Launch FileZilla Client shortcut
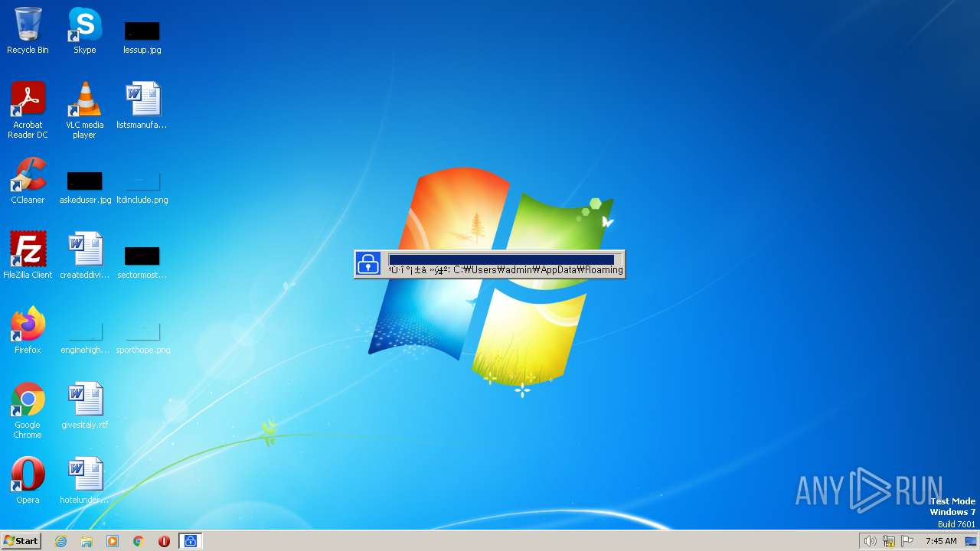 pyautogui.click(x=28, y=255)
